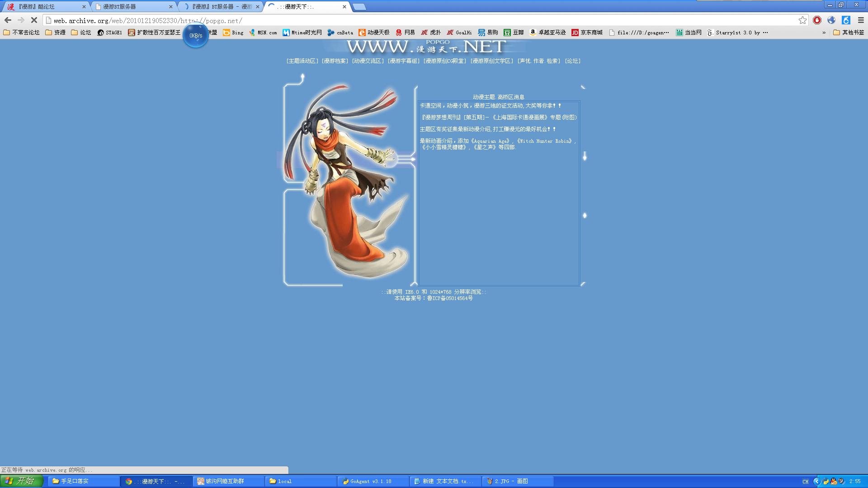Open the 最新动画介绍 Aquarian Age news item
868x488 pixels.
point(498,144)
